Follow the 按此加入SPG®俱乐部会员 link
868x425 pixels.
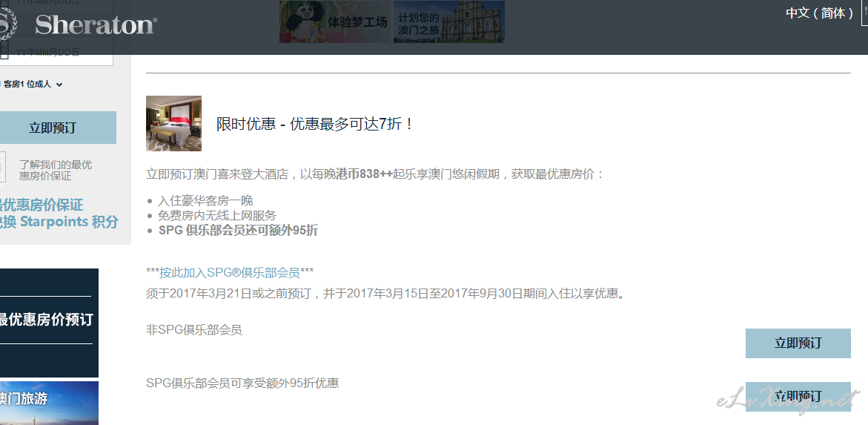click(x=229, y=273)
